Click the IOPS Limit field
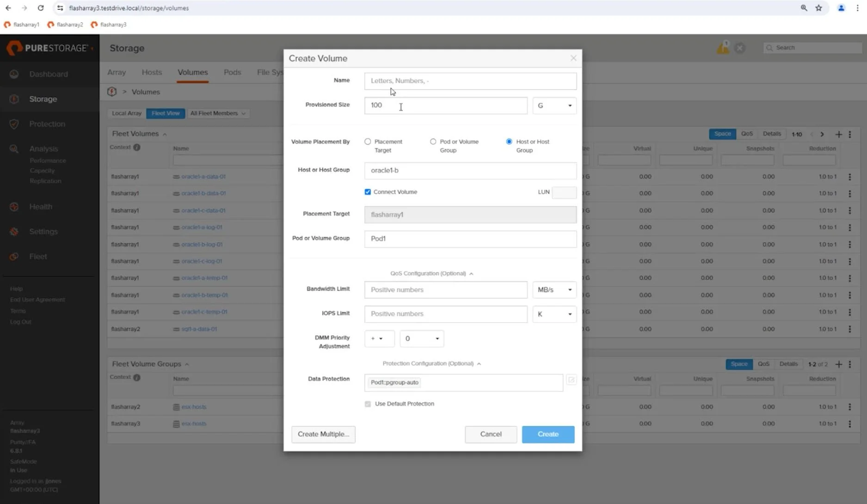Screen dimensions: 867x504 coord(446,314)
